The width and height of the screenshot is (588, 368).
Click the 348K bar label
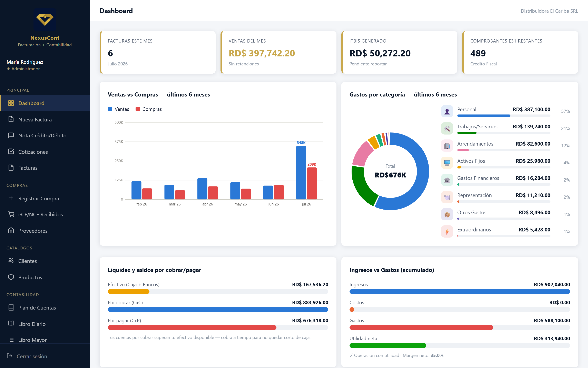301,143
